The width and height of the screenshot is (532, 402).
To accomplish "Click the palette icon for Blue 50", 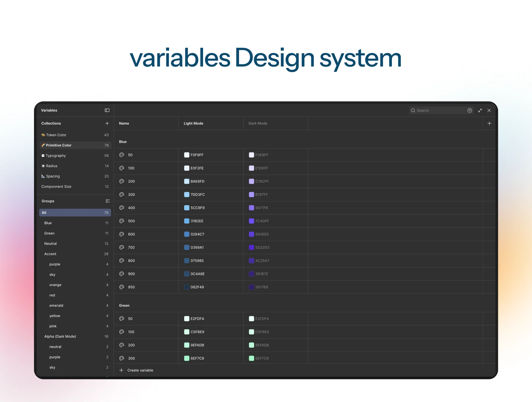I will (121, 155).
